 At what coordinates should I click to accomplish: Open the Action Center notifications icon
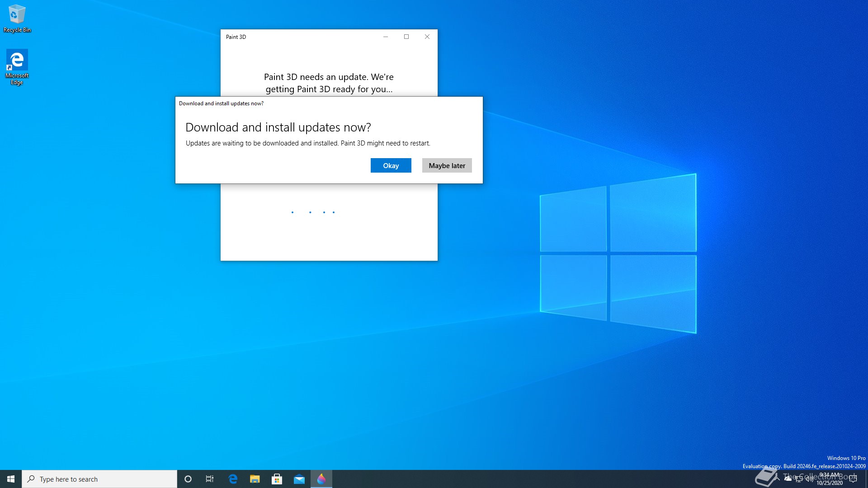point(853,479)
